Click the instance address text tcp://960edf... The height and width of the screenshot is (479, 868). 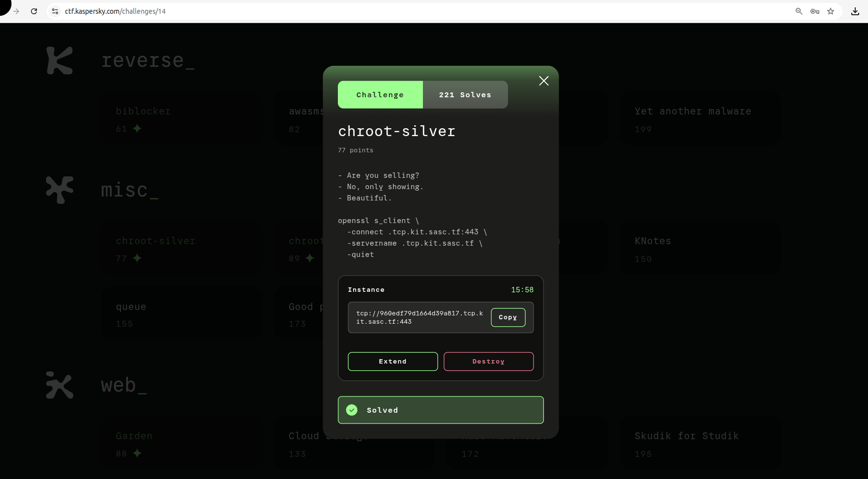(419, 317)
